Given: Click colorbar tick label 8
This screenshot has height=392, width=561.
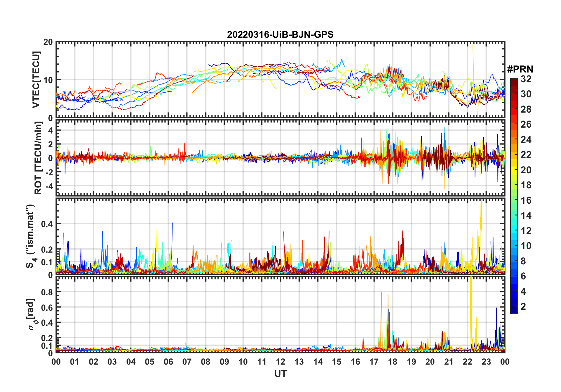Looking at the screenshot, I should click(523, 261).
